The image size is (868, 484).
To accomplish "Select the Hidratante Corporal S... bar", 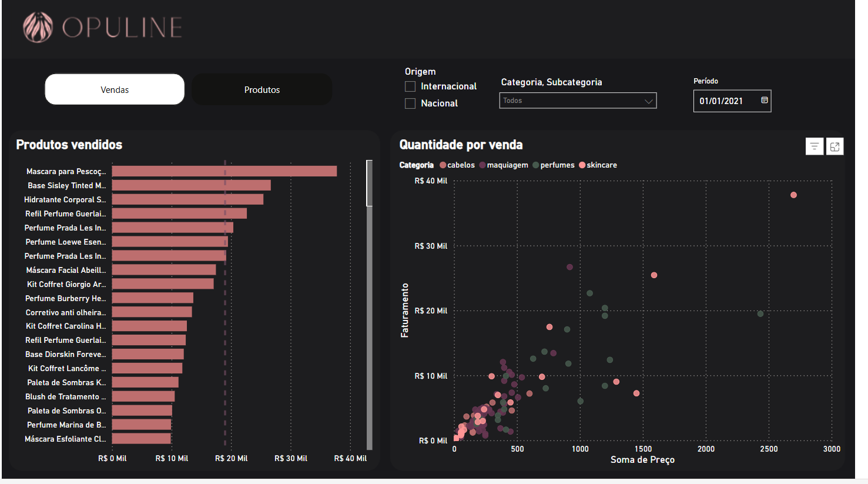I will (188, 199).
